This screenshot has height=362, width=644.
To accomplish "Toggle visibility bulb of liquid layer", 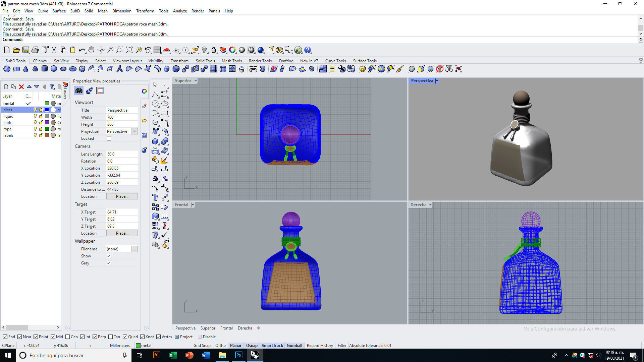I will pos(35,116).
